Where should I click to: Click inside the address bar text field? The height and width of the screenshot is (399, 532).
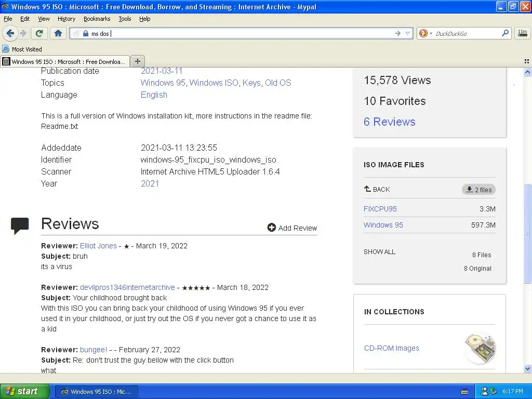click(x=241, y=33)
